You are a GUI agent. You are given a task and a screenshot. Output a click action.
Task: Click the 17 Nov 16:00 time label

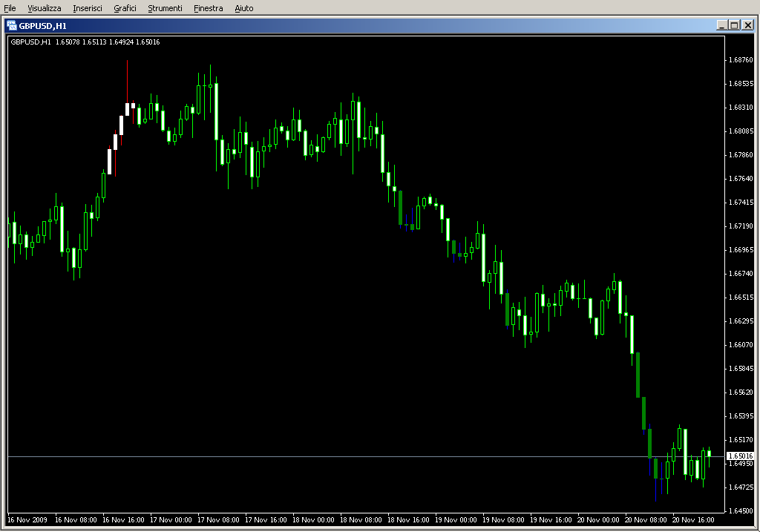[266, 520]
